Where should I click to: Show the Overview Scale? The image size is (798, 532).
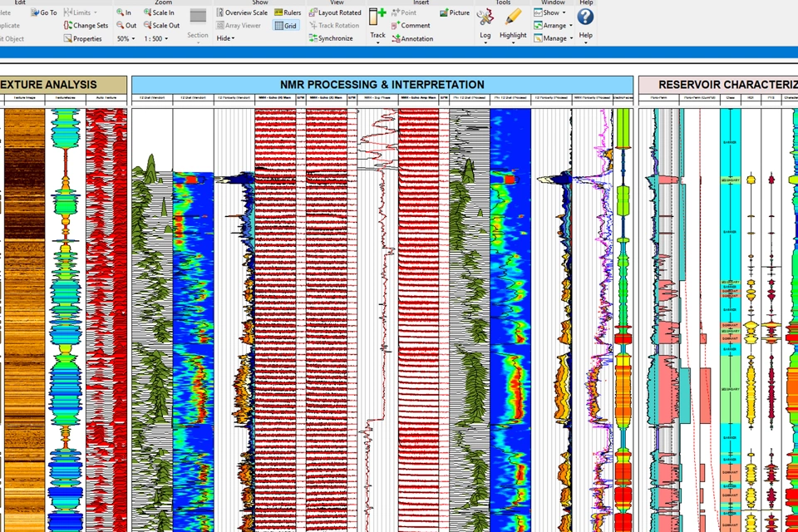click(242, 12)
